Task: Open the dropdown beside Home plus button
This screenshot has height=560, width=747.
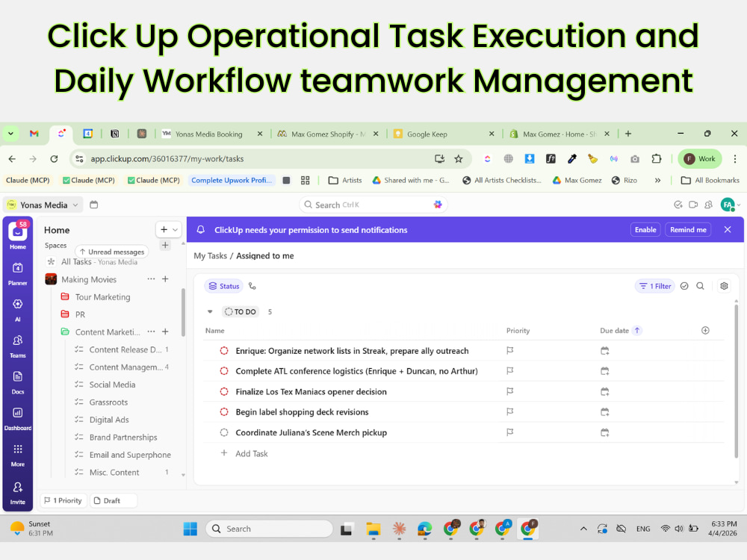Action: point(176,230)
